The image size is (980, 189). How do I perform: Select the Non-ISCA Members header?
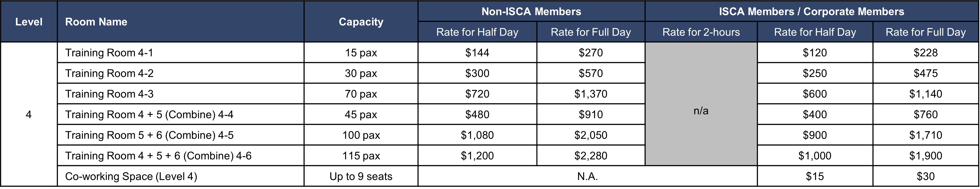tap(532, 11)
